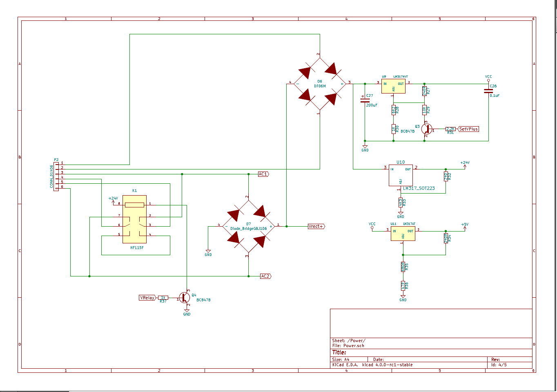Select resistor R34 near +5V
This screenshot has width=557, height=392.
pos(446,238)
